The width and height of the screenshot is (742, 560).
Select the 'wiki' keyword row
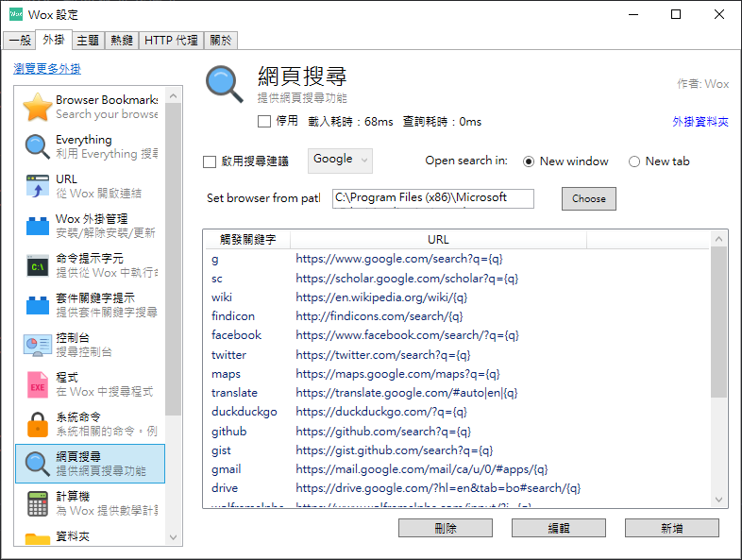pyautogui.click(x=457, y=297)
